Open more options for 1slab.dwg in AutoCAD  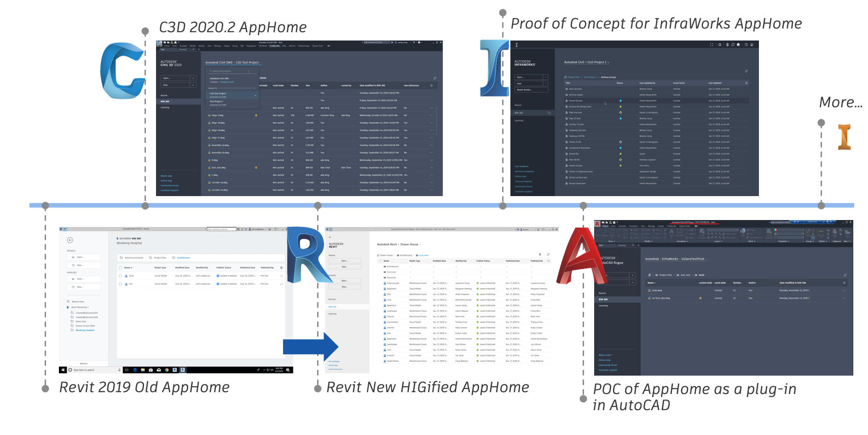point(844,290)
